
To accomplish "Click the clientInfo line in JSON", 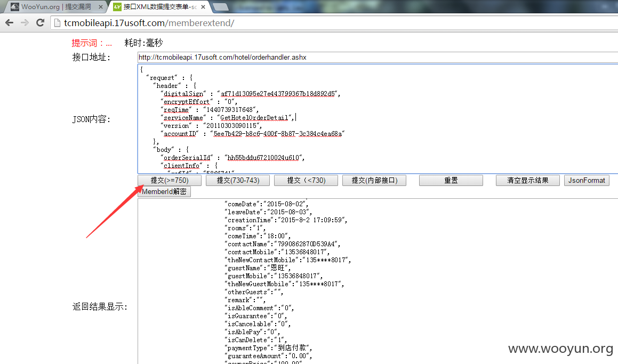I will tap(189, 165).
